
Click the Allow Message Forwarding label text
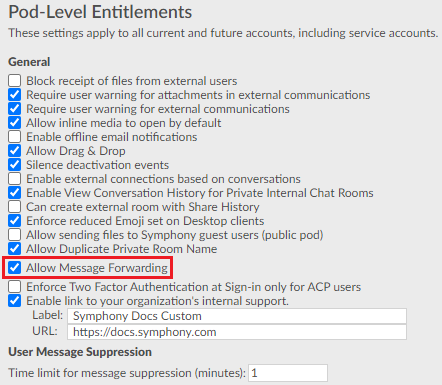(97, 268)
